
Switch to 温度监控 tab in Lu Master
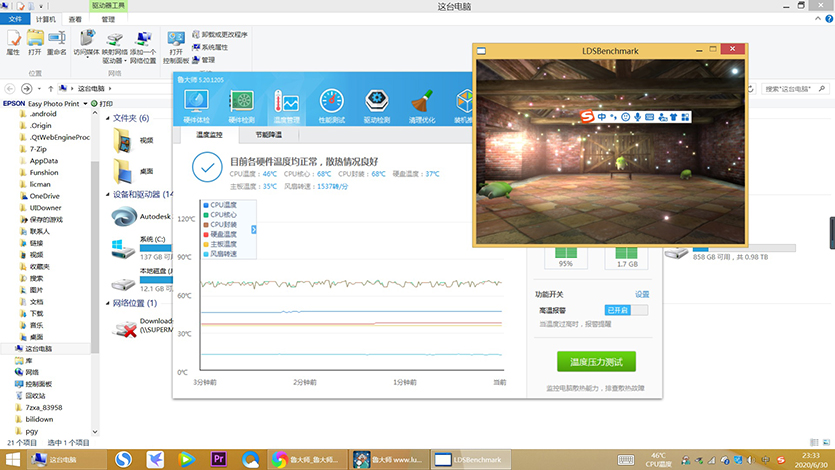[209, 135]
